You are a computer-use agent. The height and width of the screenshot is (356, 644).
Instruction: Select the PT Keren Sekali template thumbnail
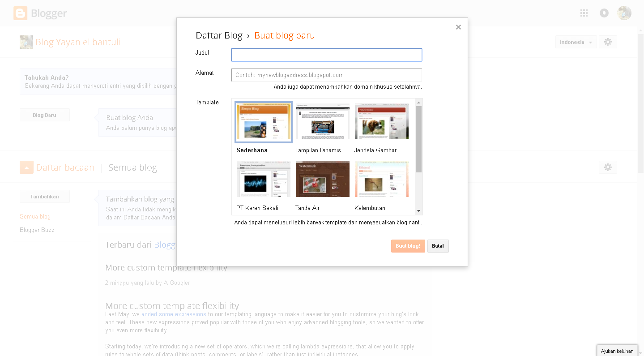click(264, 179)
